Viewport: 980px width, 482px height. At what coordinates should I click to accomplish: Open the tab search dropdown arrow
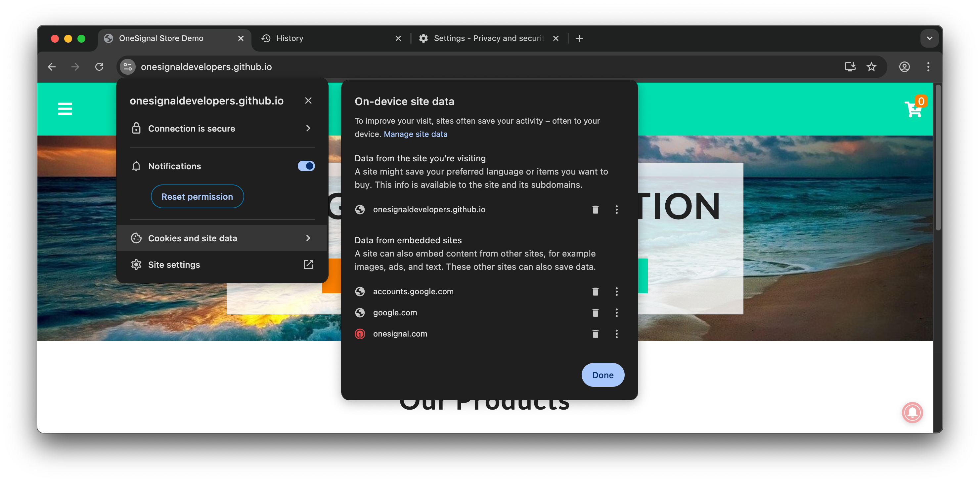coord(929,38)
